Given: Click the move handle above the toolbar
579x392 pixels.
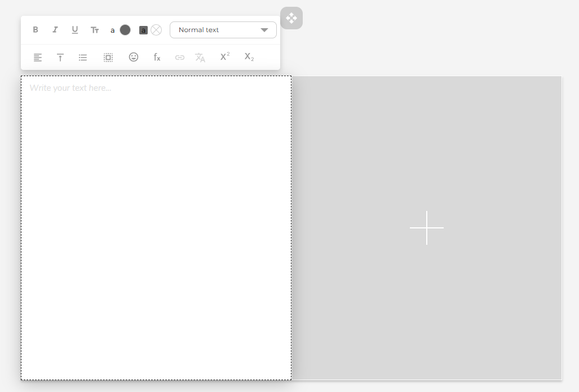Looking at the screenshot, I should click(x=291, y=18).
